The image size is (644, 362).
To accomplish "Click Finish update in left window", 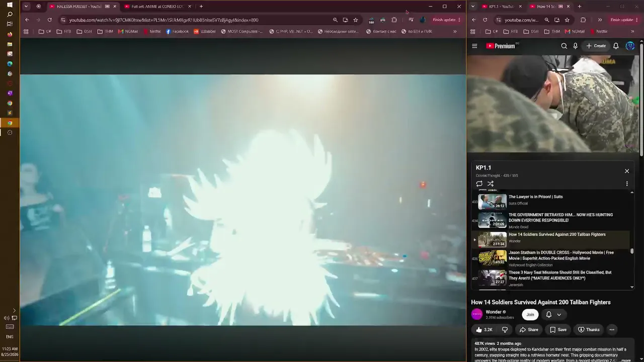I will tap(446, 20).
